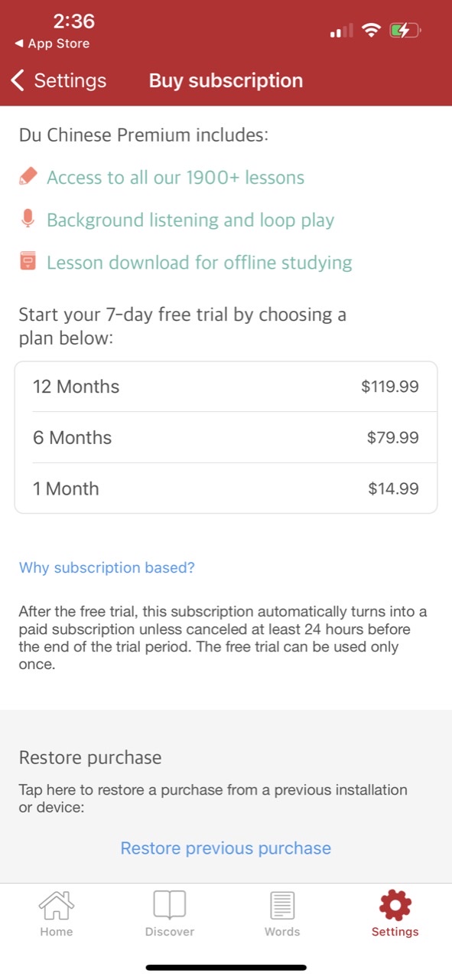The image size is (452, 980).
Task: Tap the back chevron next to Settings
Action: point(18,80)
